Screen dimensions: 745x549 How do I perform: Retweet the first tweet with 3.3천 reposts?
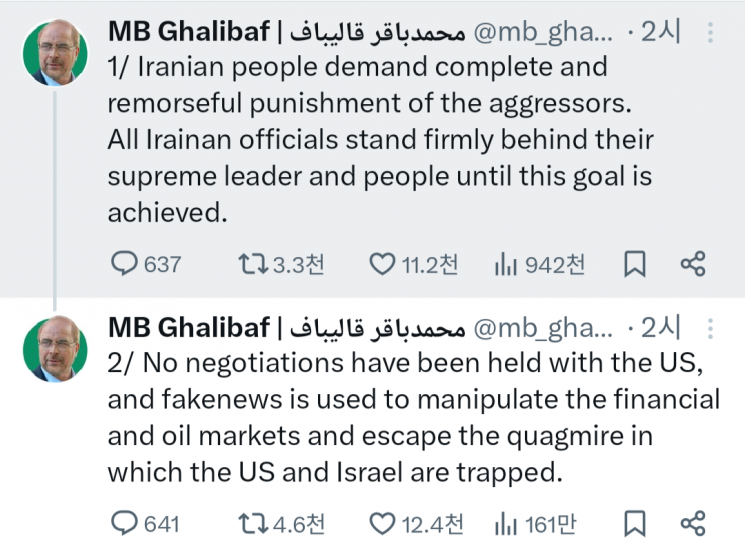click(250, 264)
